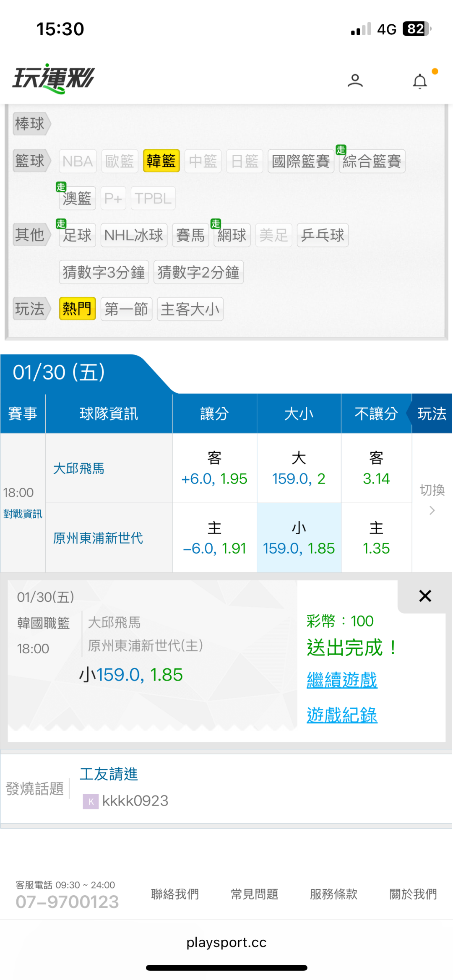The width and height of the screenshot is (453, 980).
Task: Toggle the 第一節 play type filter
Action: click(x=126, y=309)
